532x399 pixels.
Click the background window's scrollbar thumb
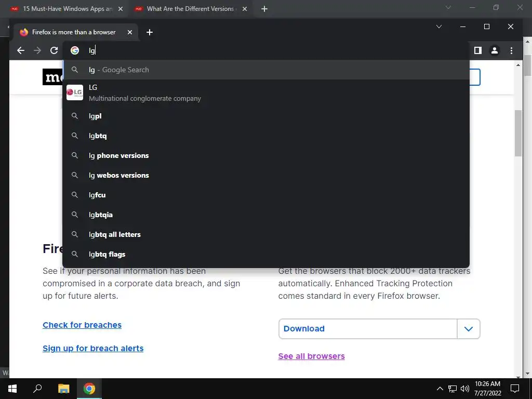[x=527, y=64]
